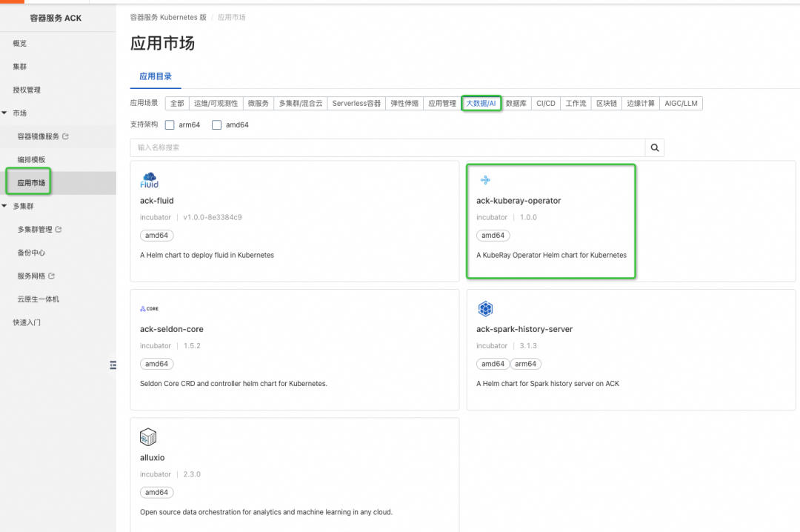
Task: Open the ack-seldon-core application title
Action: click(171, 329)
